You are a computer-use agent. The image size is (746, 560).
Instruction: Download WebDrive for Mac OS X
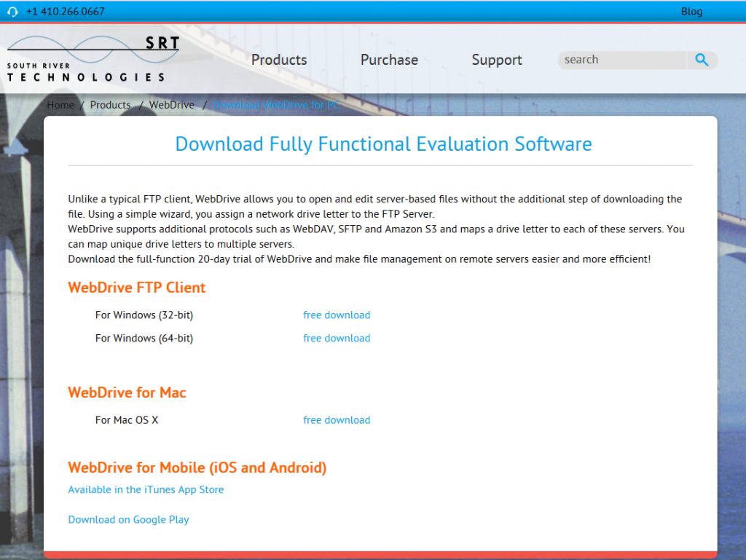point(337,420)
